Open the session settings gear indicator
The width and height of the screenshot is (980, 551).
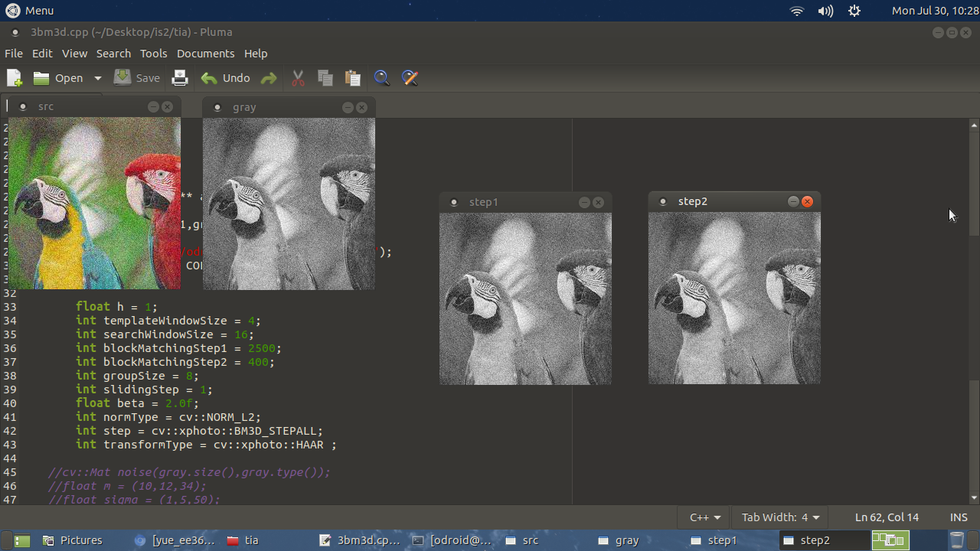coord(854,11)
